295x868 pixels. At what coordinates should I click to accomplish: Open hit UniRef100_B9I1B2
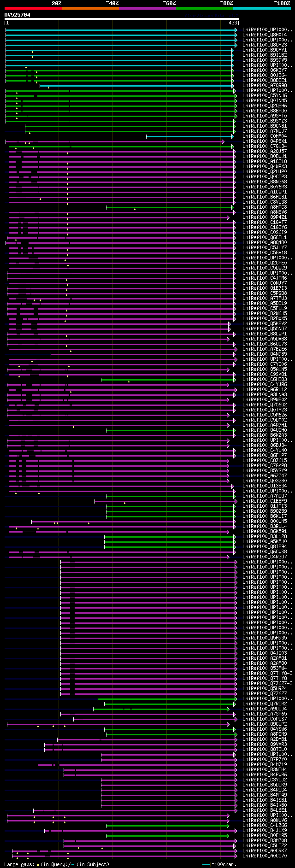point(265,55)
